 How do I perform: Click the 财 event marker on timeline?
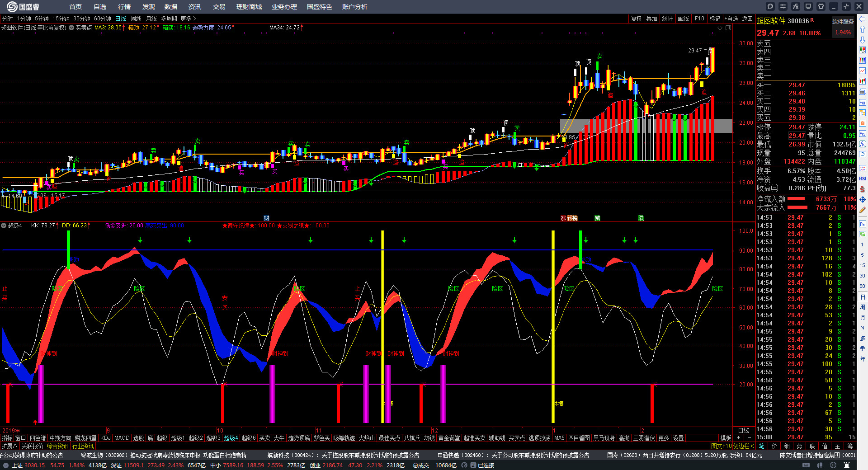266,218
